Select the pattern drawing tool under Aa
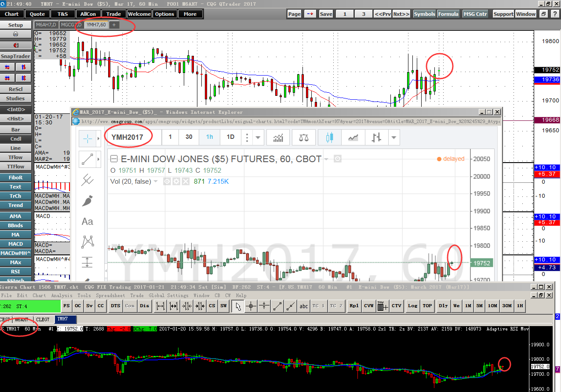 click(87, 242)
